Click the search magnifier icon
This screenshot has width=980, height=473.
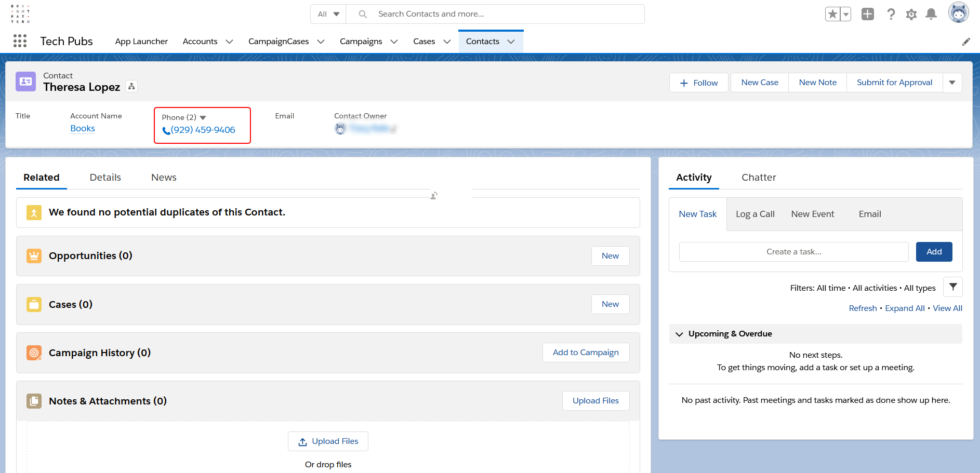[x=363, y=14]
